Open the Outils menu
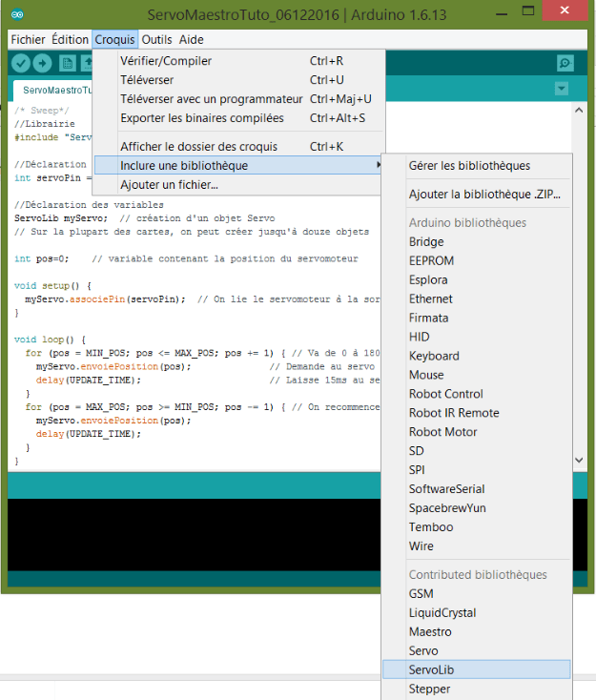 [x=156, y=40]
